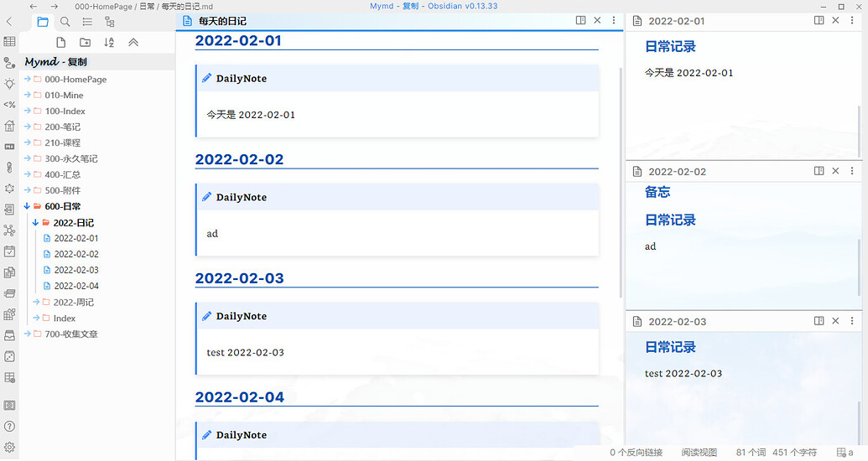This screenshot has height=461, width=868.
Task: Click the Markdown badge ribbon icon
Action: [9, 147]
